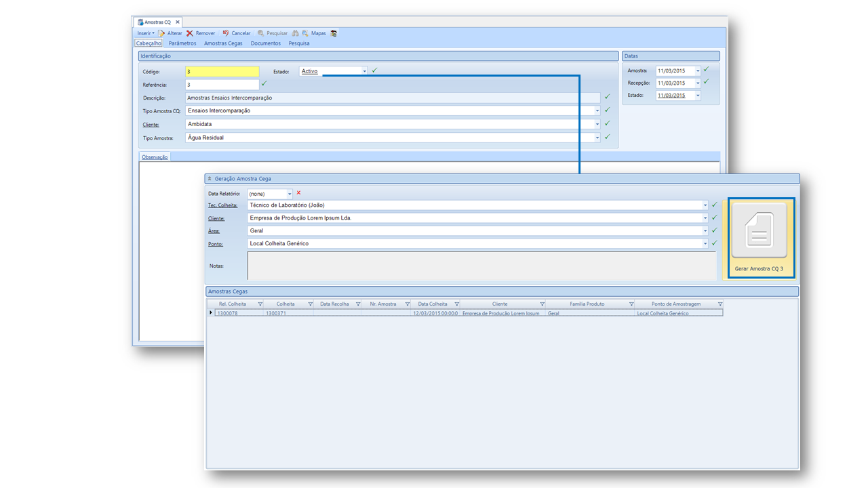Click the red X beside Data Relatório
Screen dimensions: 868x488
(x=298, y=192)
